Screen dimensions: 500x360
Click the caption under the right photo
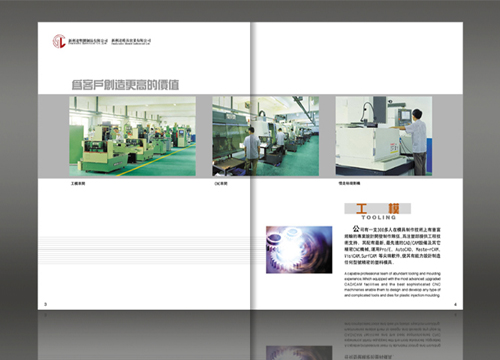pos(349,183)
